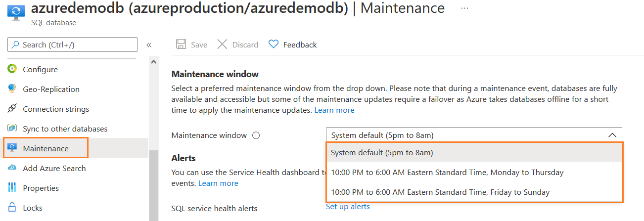Open the Geo-Replication menu item
644x221 pixels.
[x=51, y=89]
